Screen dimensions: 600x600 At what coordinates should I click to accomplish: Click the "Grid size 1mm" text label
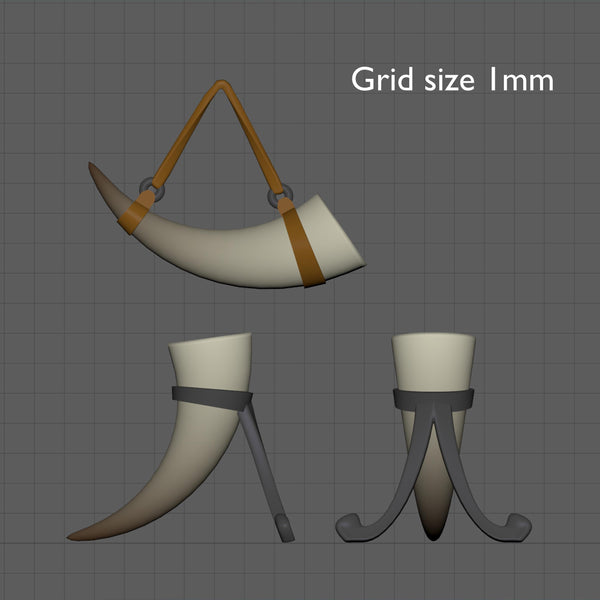point(452,79)
